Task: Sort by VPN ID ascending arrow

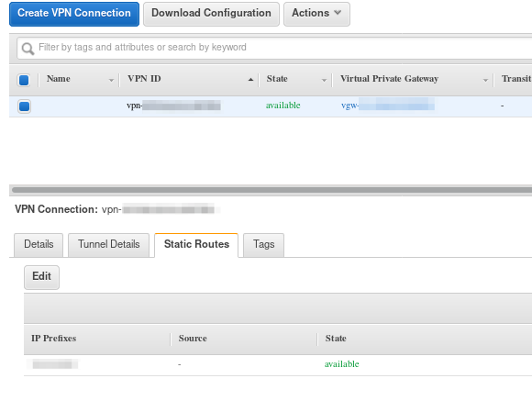Action: (x=250, y=80)
